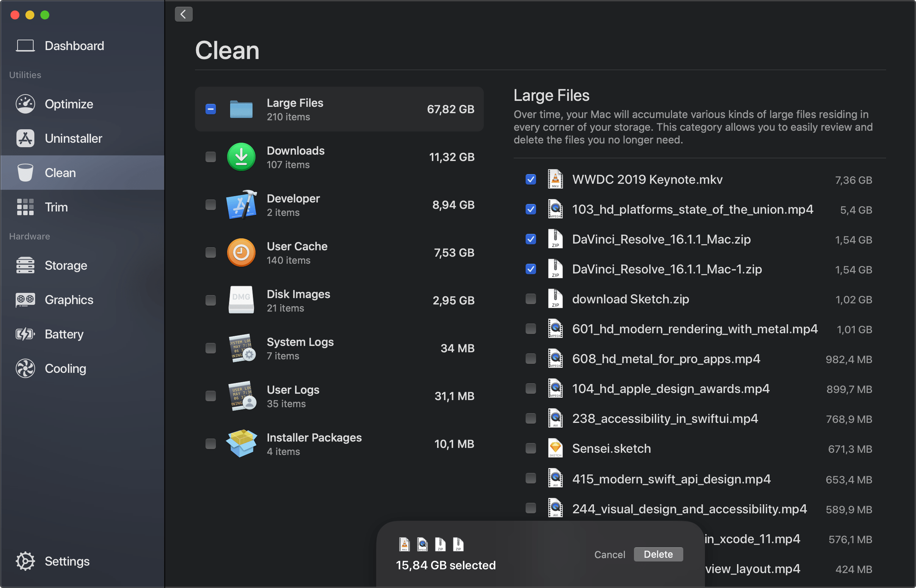This screenshot has width=916, height=588.
Task: Toggle checkbox for Downloads category
Action: (210, 156)
